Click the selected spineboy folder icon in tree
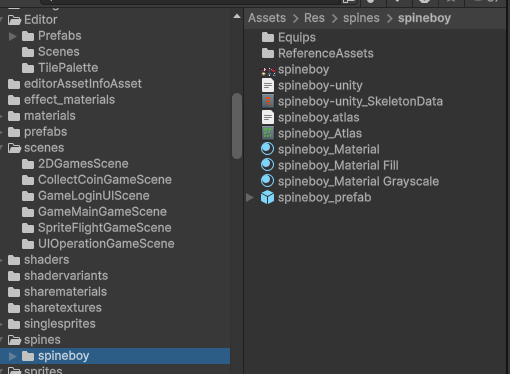This screenshot has height=374, width=510. coord(28,356)
